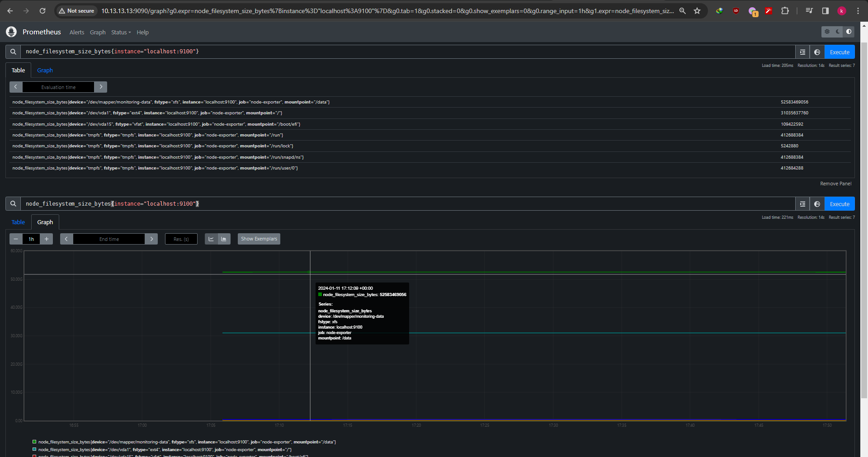This screenshot has height=457, width=868.
Task: Click the stacked graph icon
Action: (224, 239)
